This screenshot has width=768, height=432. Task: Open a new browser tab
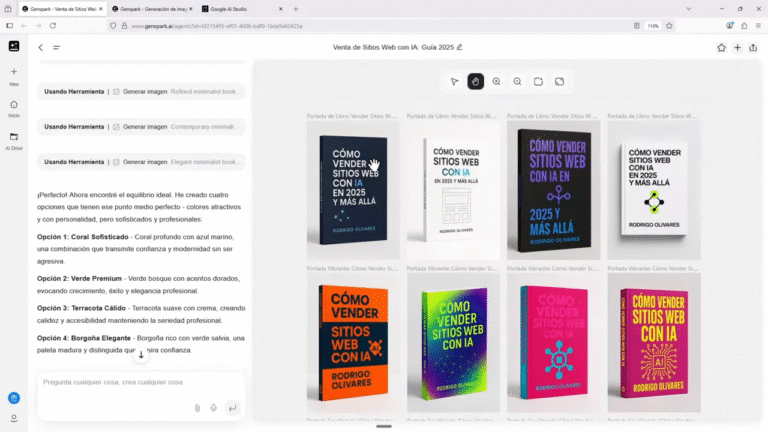[x=296, y=9]
